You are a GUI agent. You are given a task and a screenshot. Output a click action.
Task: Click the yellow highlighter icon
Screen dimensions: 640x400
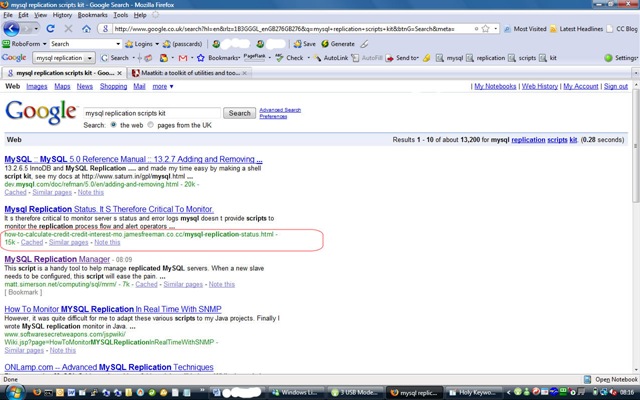click(x=427, y=58)
